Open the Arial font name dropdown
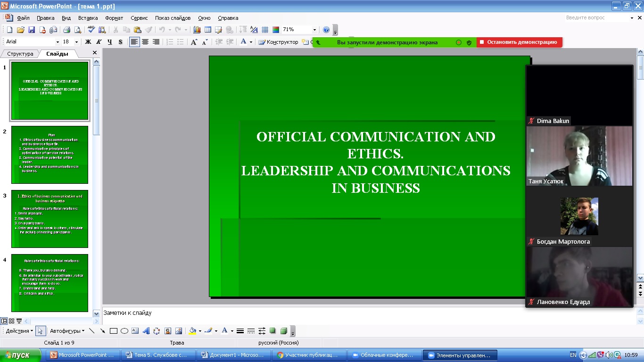Viewport: 644px width, 362px height. click(x=58, y=42)
